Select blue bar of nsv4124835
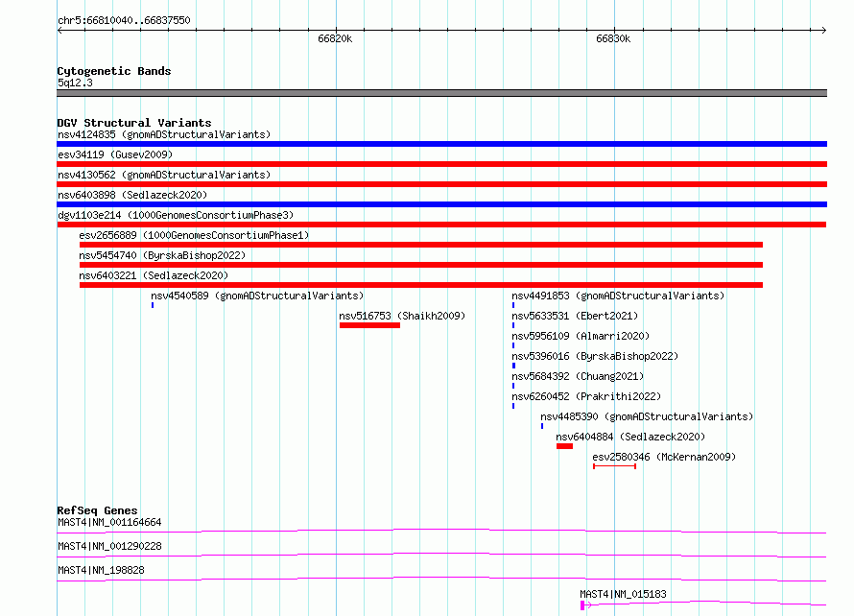854x616 pixels. point(441,144)
